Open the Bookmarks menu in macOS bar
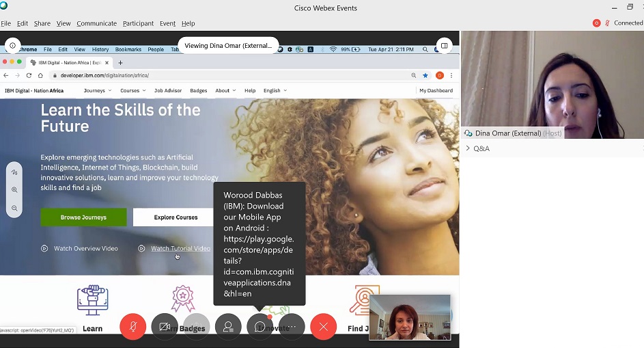 128,49
